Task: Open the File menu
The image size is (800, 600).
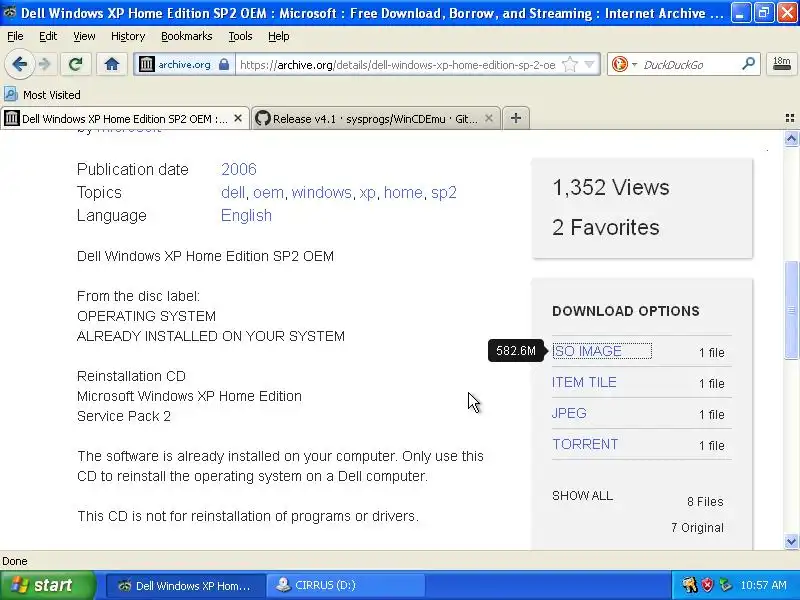Action: tap(15, 36)
